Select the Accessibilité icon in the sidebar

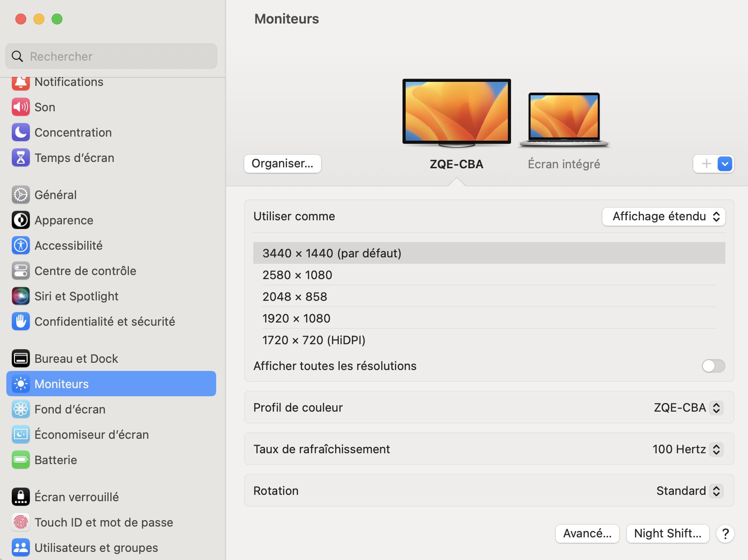[x=21, y=246]
